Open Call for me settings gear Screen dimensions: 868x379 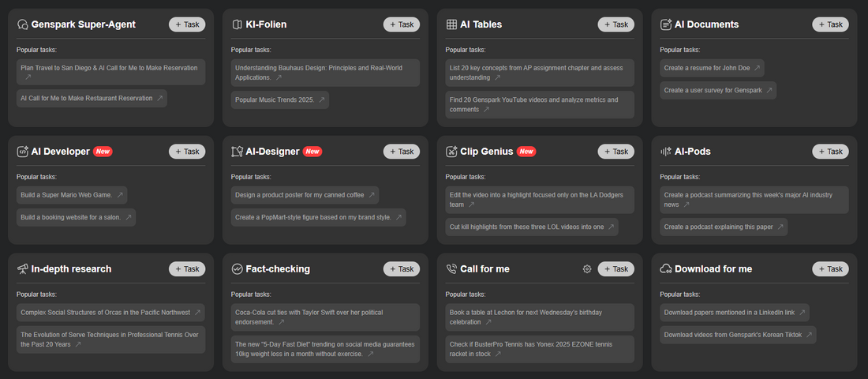pyautogui.click(x=587, y=269)
